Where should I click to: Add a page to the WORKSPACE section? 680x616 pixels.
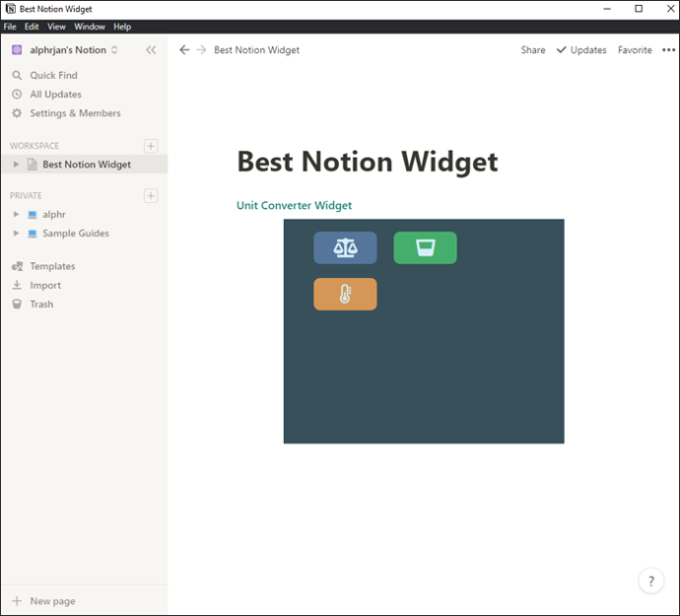pos(151,146)
